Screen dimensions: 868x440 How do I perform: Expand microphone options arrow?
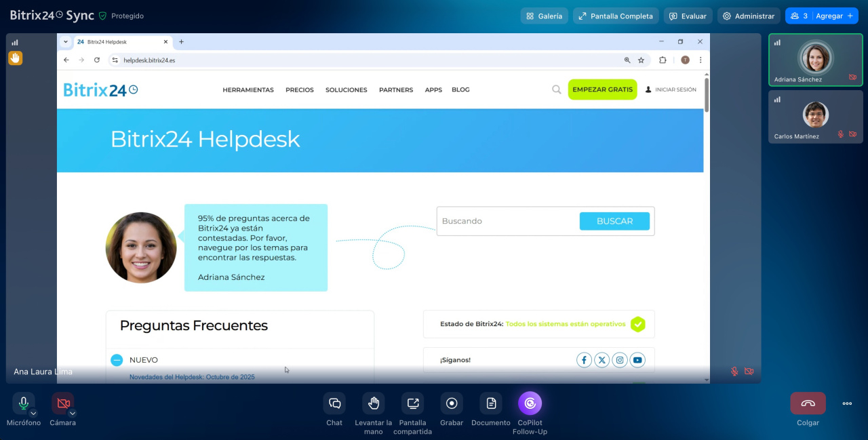[33, 413]
